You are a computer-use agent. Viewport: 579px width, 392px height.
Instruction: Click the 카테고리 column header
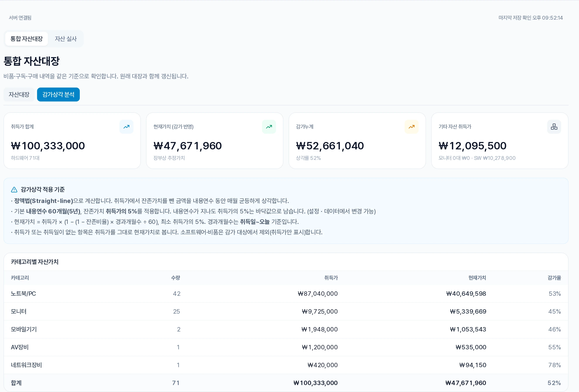(x=20, y=278)
